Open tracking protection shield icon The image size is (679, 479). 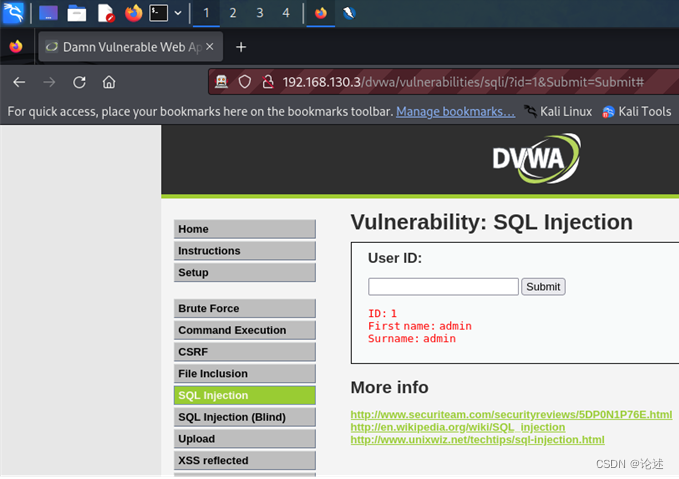pos(245,81)
